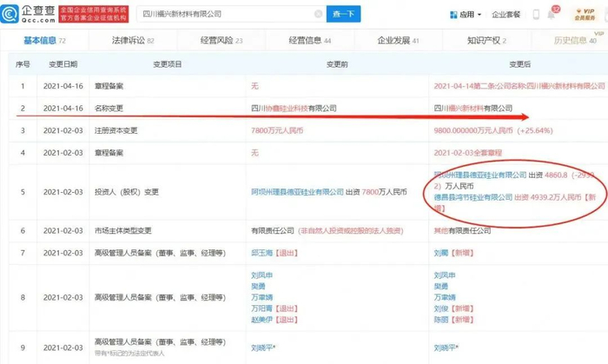Open the mobile phone icon in header
This screenshot has height=364, width=608.
pos(536,15)
